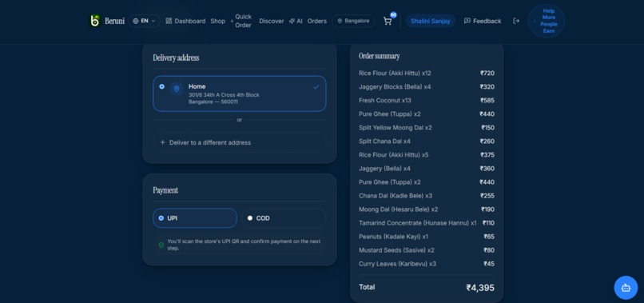Screen dimensions: 644x303
Task: Click Deliver to a different address
Action: (240, 142)
